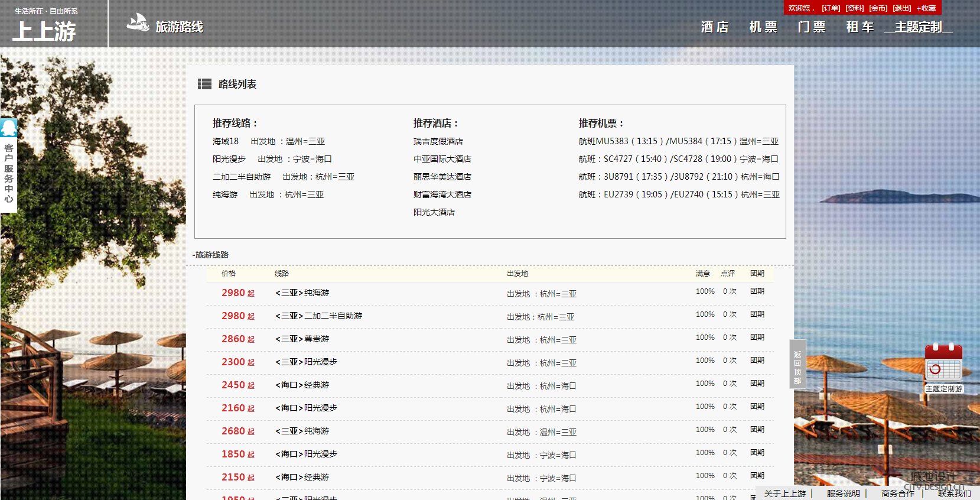Click the 上上游 site logo
The width and height of the screenshot is (980, 500).
(x=44, y=31)
